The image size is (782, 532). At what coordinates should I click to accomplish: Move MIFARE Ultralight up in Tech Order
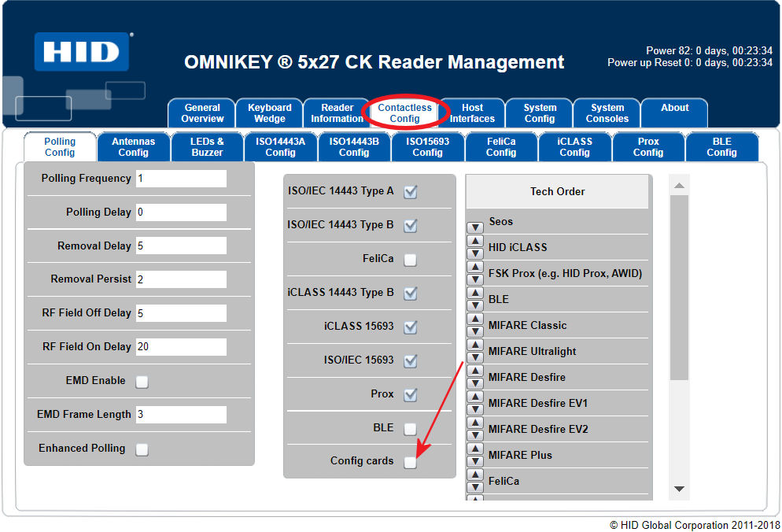coord(475,345)
